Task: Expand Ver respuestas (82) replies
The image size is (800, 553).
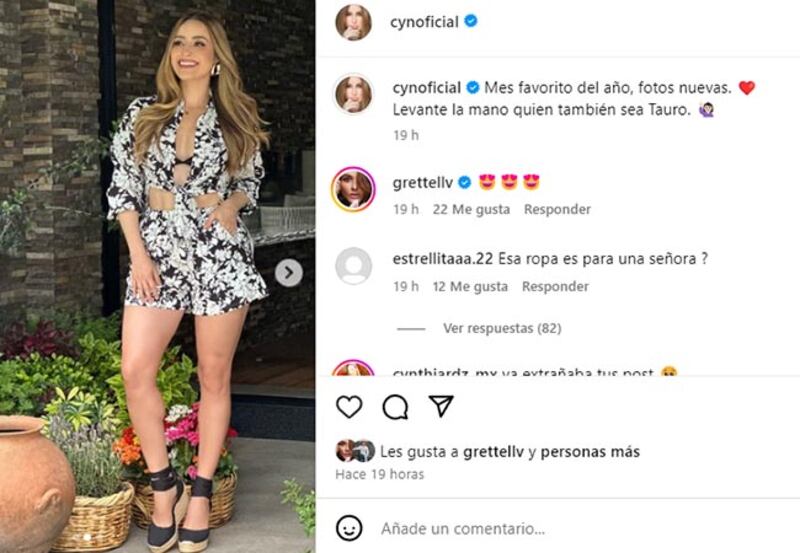Action: tap(502, 328)
